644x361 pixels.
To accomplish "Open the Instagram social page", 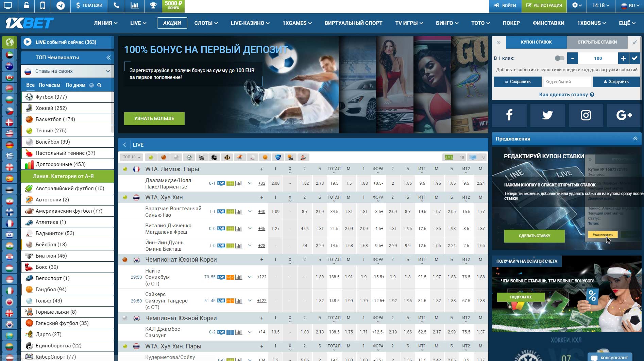I will tap(586, 115).
